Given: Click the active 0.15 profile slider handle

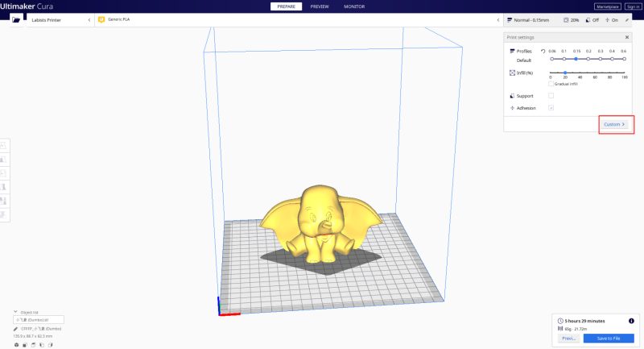Looking at the screenshot, I should point(576,59).
